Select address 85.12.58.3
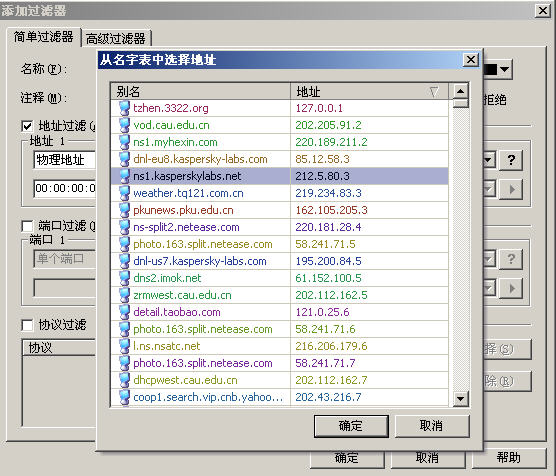Image resolution: width=556 pixels, height=476 pixels. [x=322, y=159]
